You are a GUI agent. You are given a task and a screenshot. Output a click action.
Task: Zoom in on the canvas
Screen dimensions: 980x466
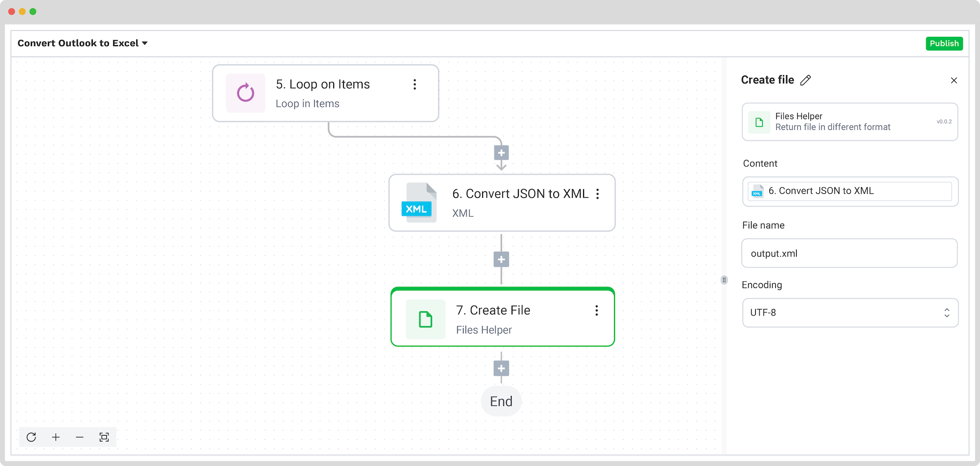56,437
